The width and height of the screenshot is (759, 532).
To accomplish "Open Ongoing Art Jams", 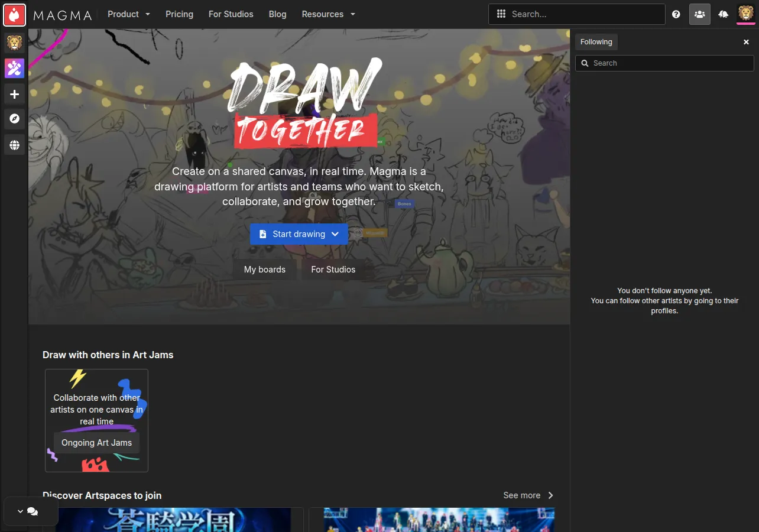I will (x=97, y=443).
